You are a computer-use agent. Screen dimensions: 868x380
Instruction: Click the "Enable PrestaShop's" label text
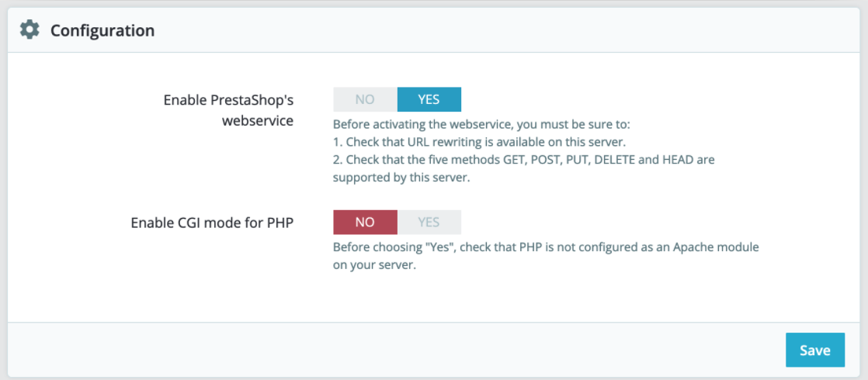click(228, 100)
